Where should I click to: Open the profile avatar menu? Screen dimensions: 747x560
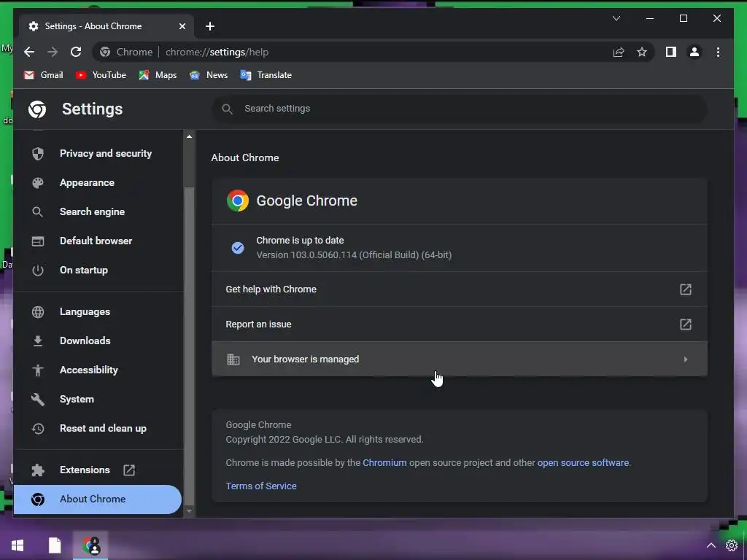[694, 52]
